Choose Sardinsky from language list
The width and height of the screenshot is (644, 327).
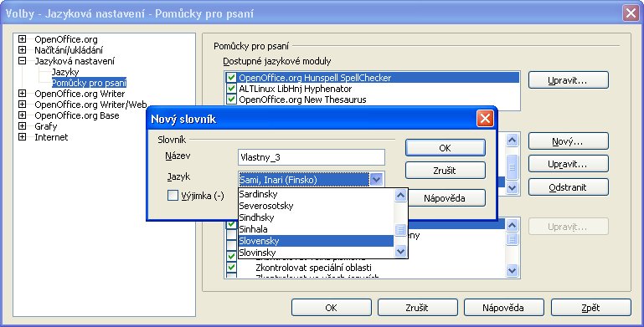tap(316, 194)
